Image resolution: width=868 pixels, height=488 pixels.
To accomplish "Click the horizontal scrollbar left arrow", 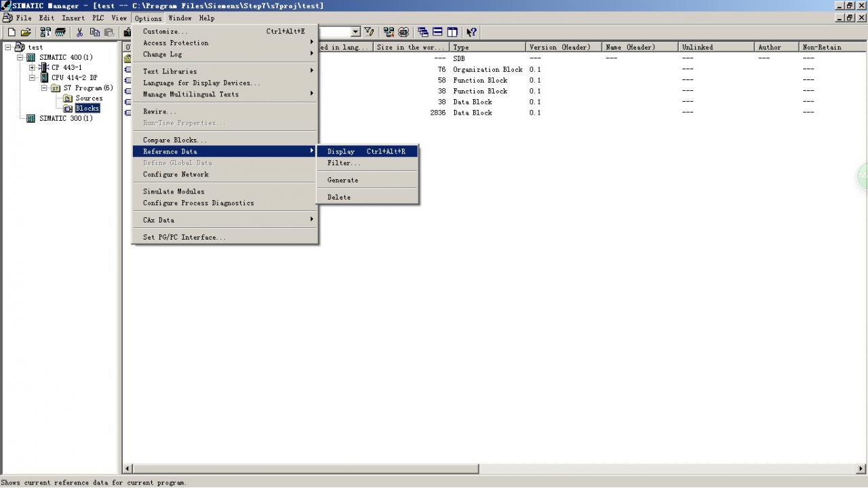I will (128, 468).
